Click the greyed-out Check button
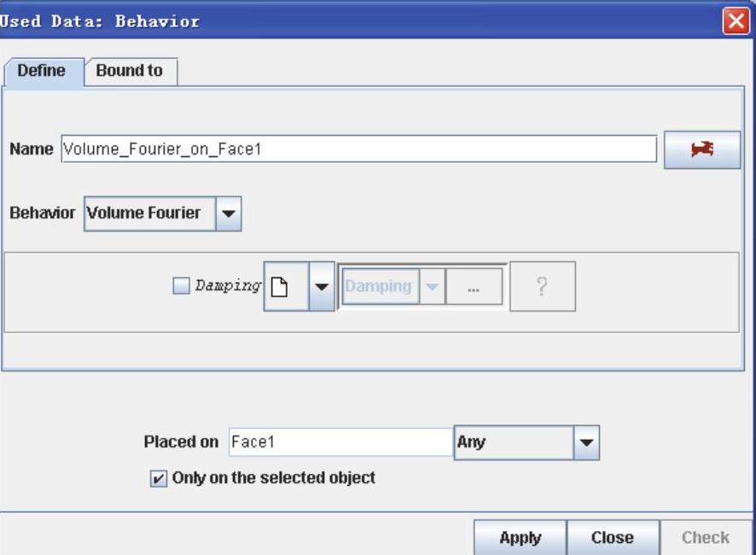Viewport: 756px width, 555px height. (x=705, y=538)
